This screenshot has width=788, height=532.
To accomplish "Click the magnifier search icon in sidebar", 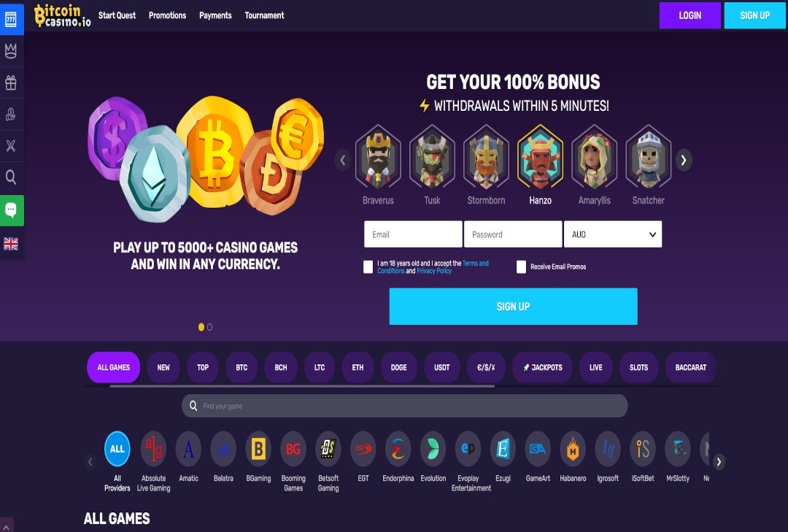I will pos(11,177).
